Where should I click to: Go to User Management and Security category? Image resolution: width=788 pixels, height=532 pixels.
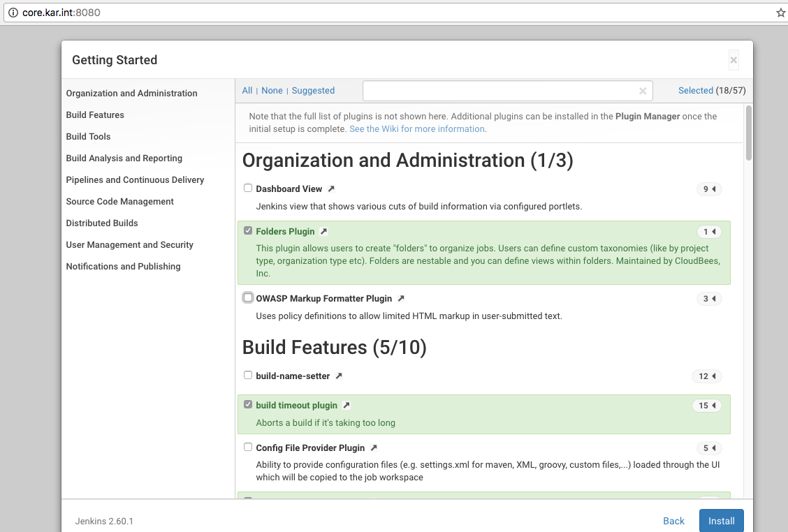tap(130, 244)
